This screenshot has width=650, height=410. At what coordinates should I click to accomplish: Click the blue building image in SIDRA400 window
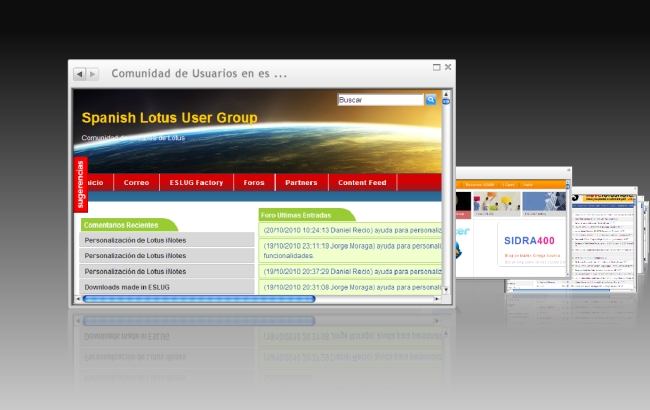click(x=544, y=203)
